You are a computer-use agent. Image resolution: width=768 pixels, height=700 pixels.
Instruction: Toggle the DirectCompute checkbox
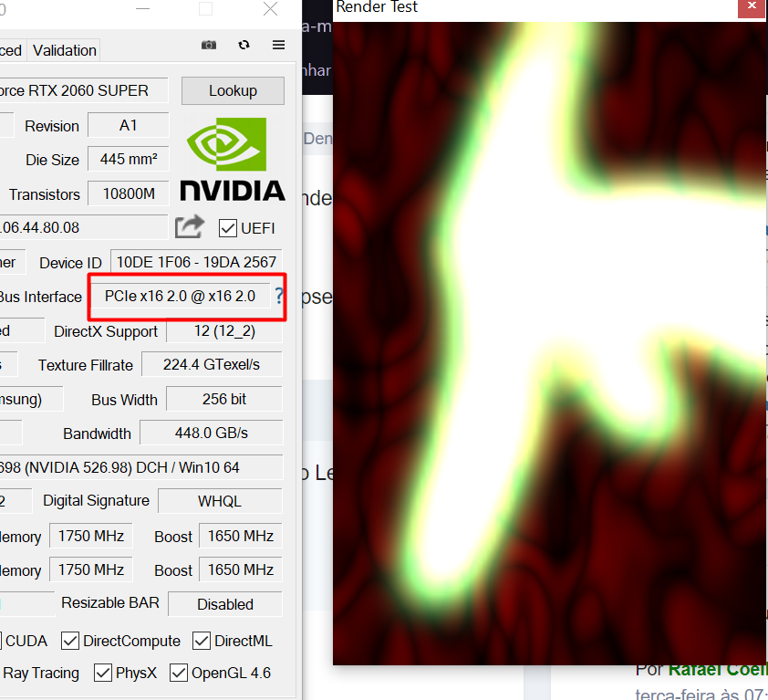70,642
